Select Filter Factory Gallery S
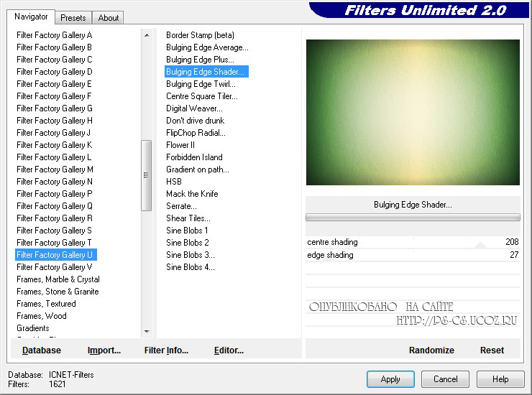This screenshot has height=395, width=532. 55,231
